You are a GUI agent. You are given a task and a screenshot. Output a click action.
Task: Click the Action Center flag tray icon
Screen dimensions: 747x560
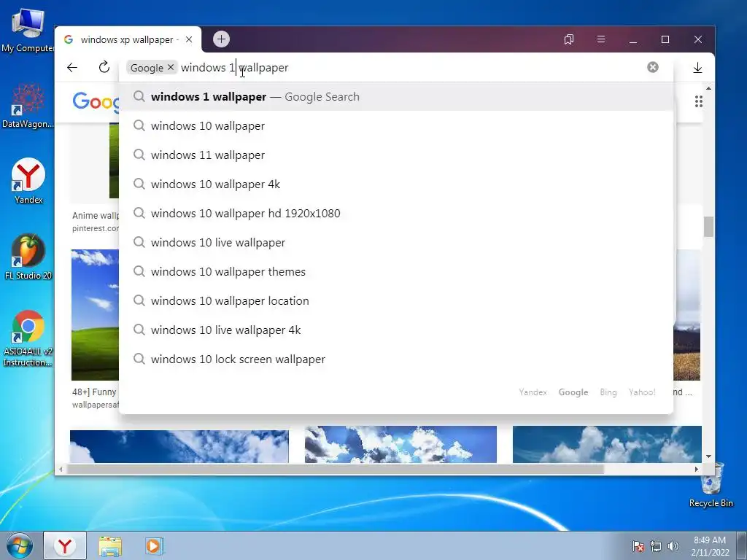tap(638, 545)
